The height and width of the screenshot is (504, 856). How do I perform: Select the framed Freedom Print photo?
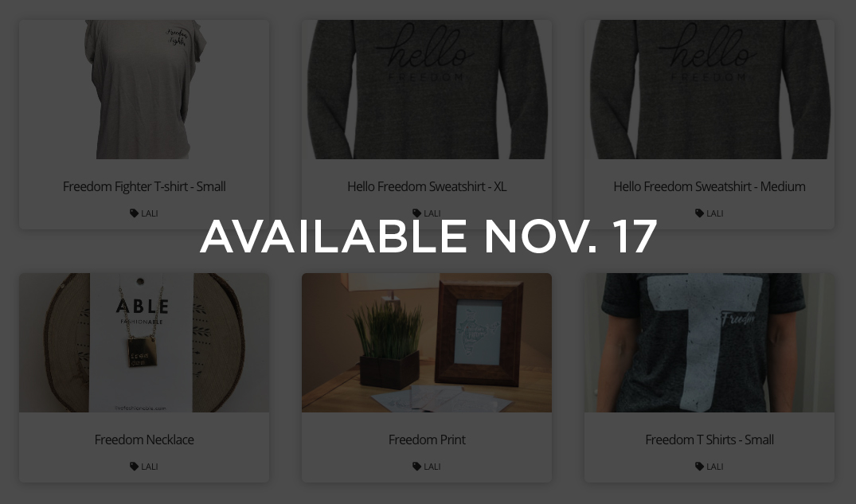click(x=427, y=343)
